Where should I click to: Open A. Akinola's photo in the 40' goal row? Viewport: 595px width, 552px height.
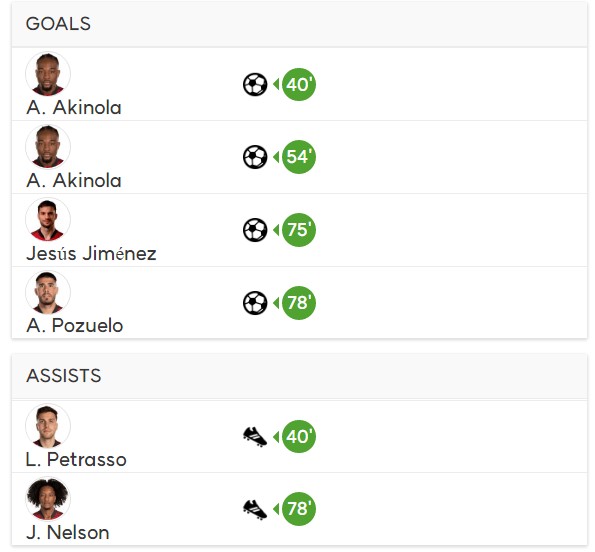tap(48, 74)
